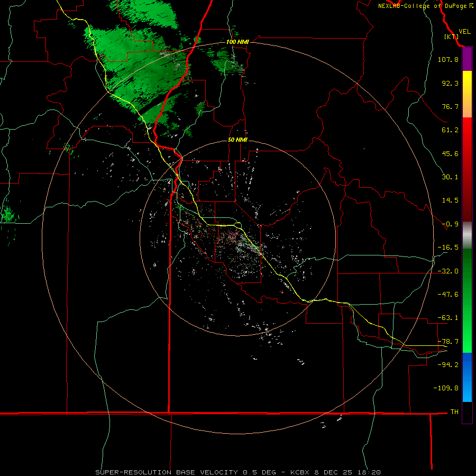Click the gray near-zero segment of the color bar
The image size is (476, 476).
click(467, 235)
